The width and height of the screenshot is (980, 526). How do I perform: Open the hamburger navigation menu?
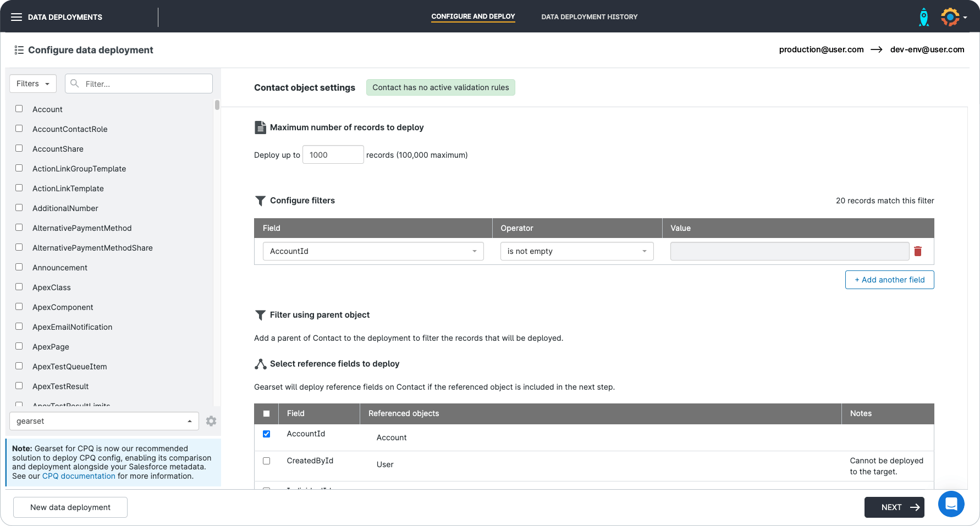click(x=16, y=16)
